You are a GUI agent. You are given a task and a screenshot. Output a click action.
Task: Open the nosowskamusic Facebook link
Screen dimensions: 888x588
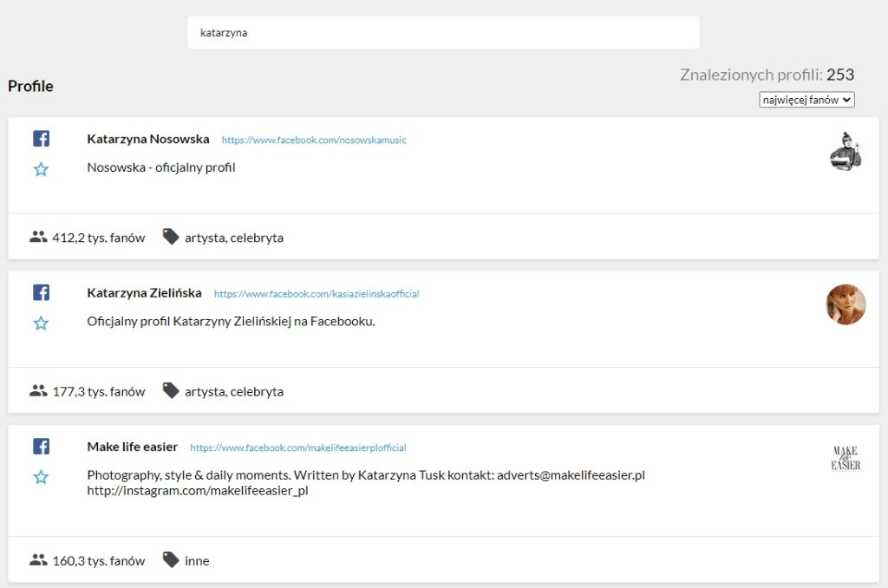point(314,140)
